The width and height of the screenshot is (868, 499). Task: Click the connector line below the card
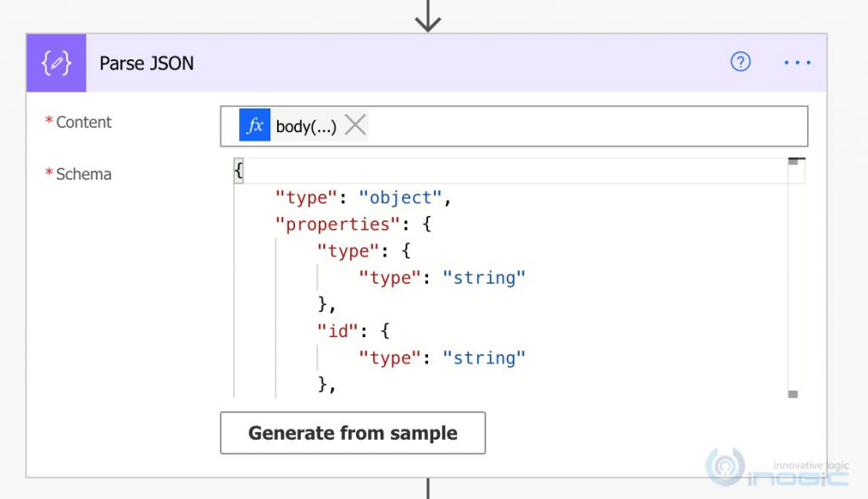pyautogui.click(x=429, y=489)
